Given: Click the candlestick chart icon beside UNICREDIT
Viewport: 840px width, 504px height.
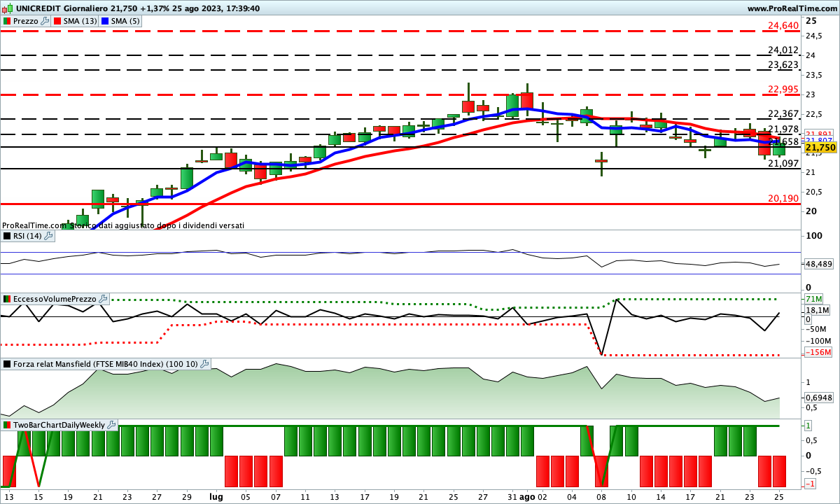Looking at the screenshot, I should 8,8.
